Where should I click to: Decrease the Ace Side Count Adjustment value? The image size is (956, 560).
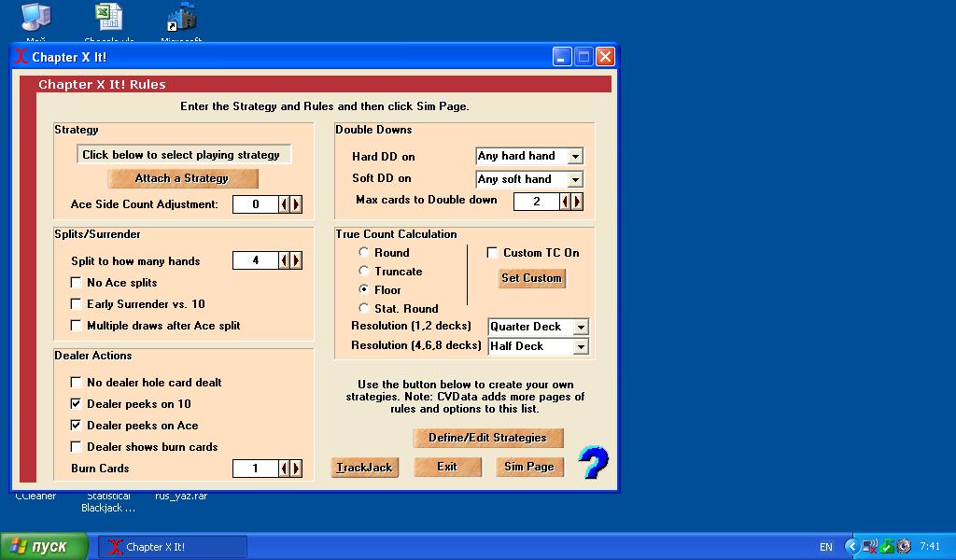click(x=285, y=204)
